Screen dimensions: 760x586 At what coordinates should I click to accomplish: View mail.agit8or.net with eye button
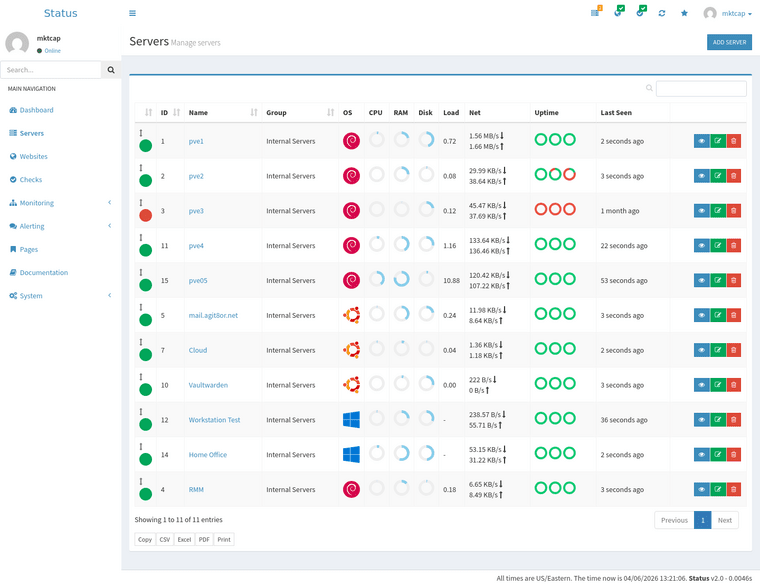[x=701, y=316]
